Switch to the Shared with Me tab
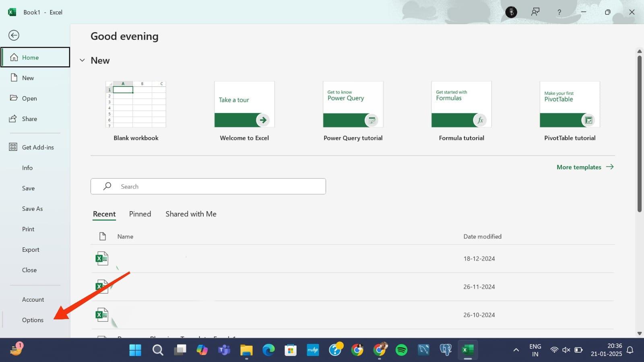 191,214
